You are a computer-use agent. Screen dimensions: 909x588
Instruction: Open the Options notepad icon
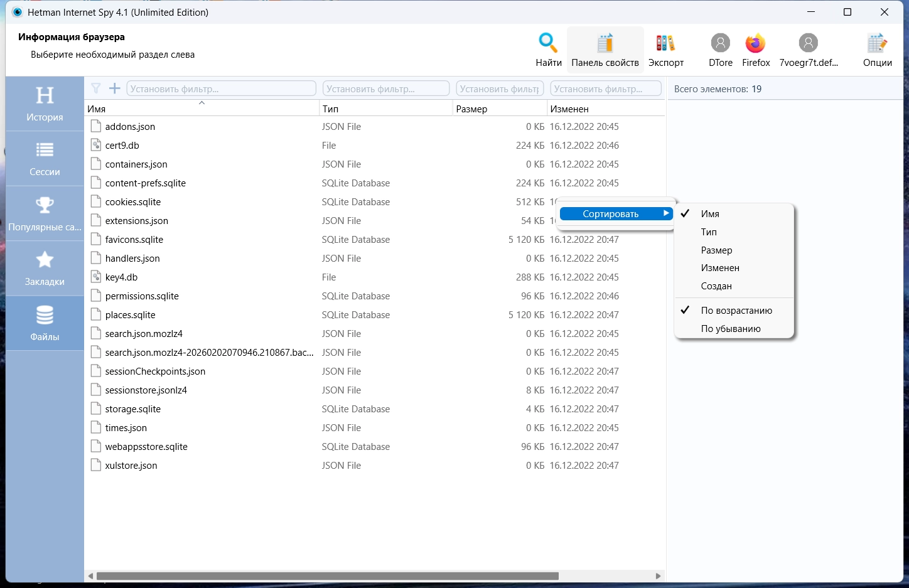click(877, 43)
